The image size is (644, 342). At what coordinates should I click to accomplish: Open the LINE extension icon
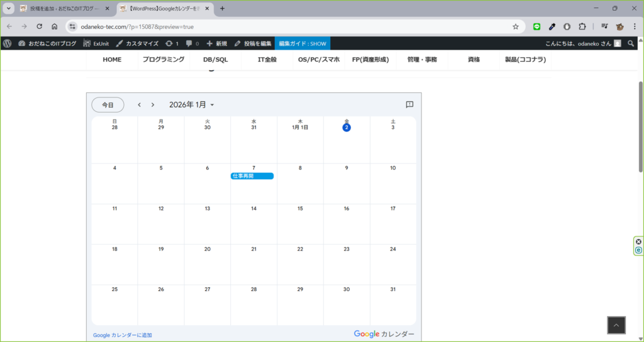536,26
